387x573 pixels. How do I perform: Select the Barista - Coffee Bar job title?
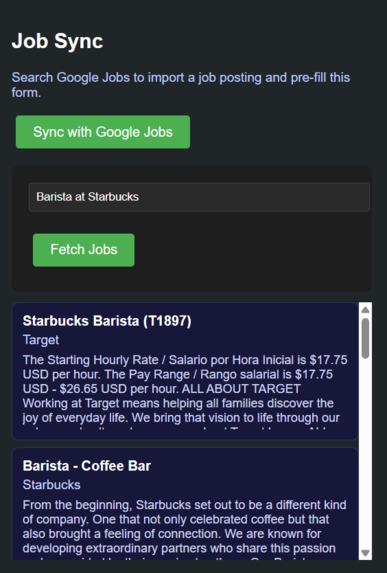coord(87,466)
